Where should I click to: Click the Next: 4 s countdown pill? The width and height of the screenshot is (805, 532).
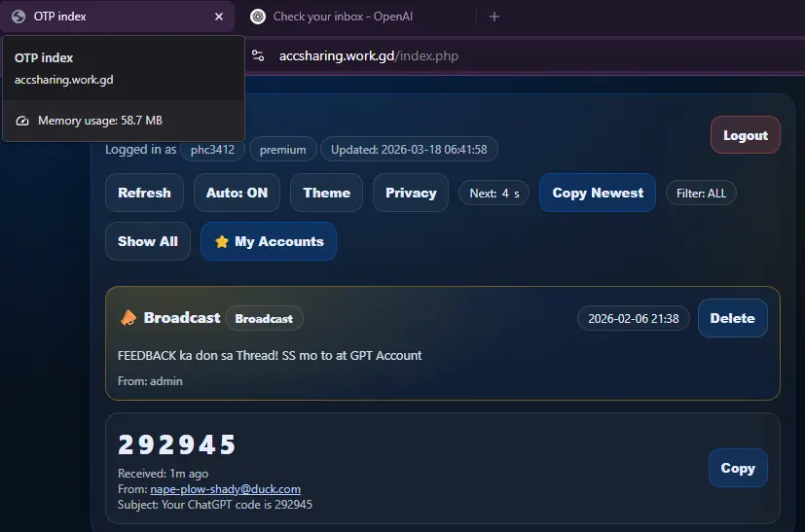494,193
